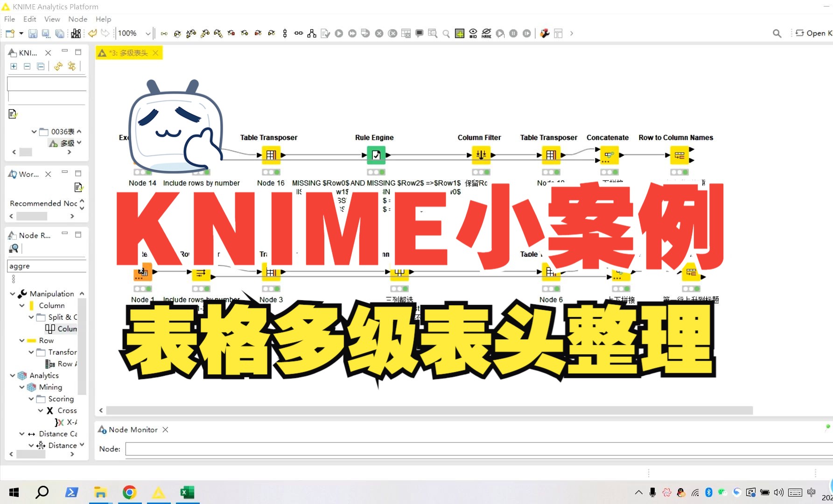The image size is (833, 504).
Task: Collapse the 0036表 folder in explorer
Action: [34, 132]
